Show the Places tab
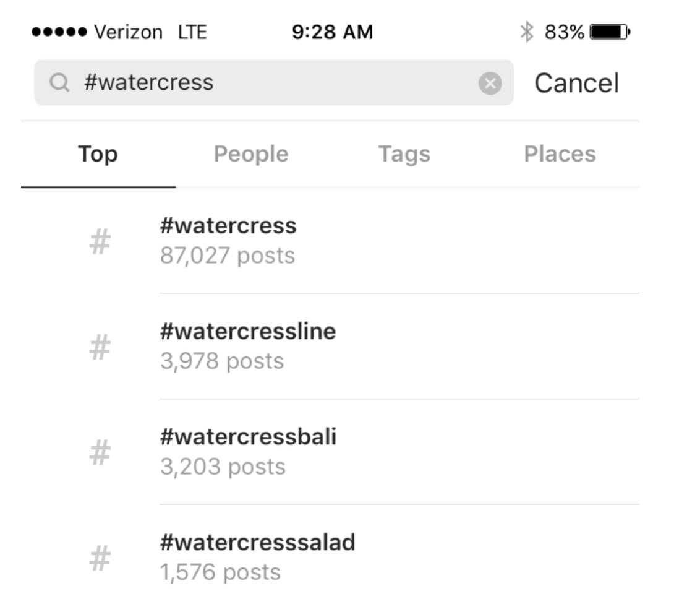Image resolution: width=700 pixels, height=604 pixels. (x=560, y=155)
